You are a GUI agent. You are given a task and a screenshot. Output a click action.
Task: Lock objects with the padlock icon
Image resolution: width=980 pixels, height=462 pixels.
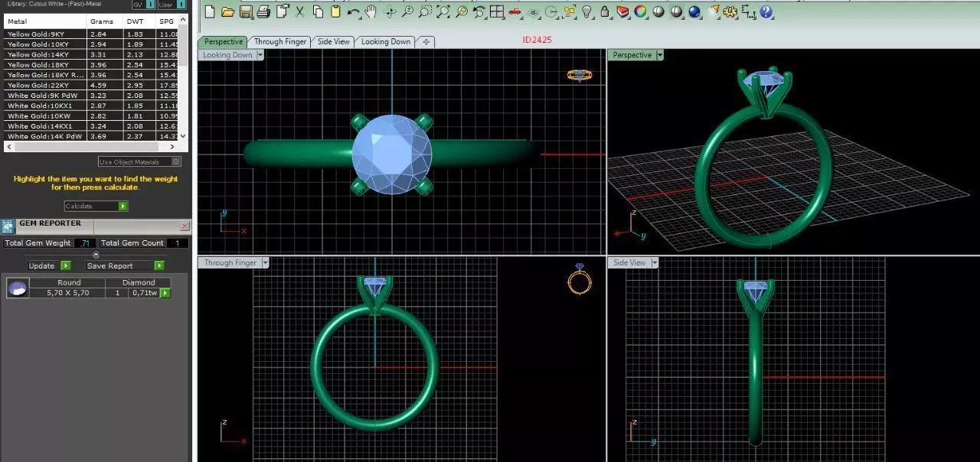click(605, 11)
